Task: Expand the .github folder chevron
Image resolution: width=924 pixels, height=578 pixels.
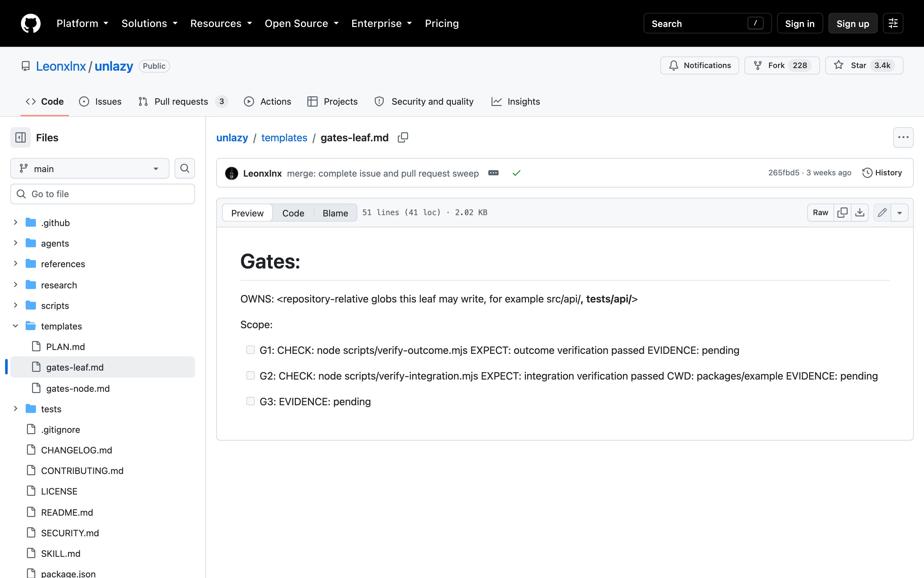Action: [16, 223]
